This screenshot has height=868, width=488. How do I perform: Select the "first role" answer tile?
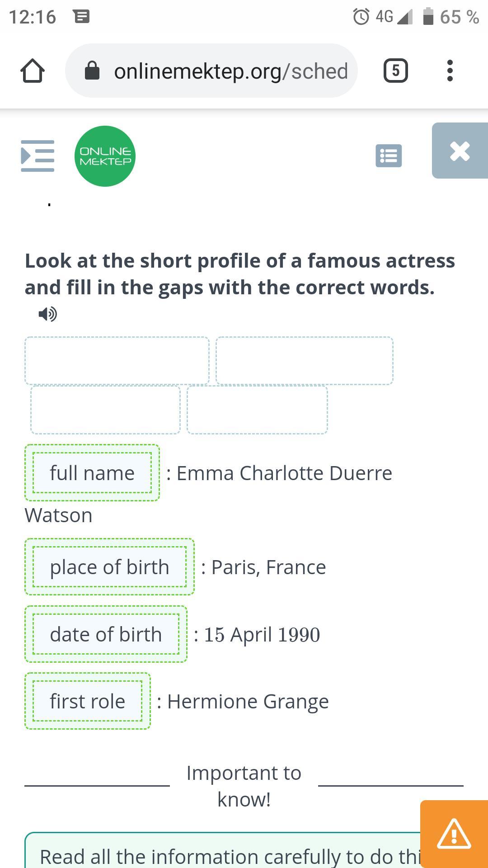[x=88, y=701]
